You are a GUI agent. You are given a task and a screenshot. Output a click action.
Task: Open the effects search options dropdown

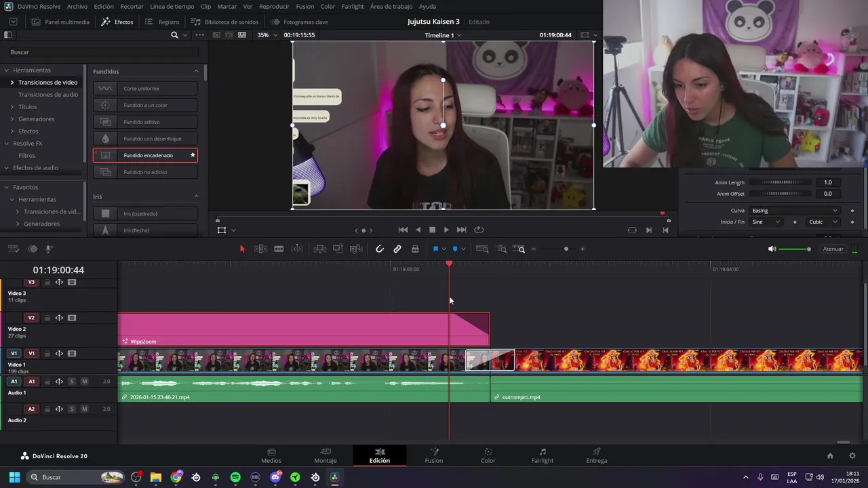tap(184, 35)
